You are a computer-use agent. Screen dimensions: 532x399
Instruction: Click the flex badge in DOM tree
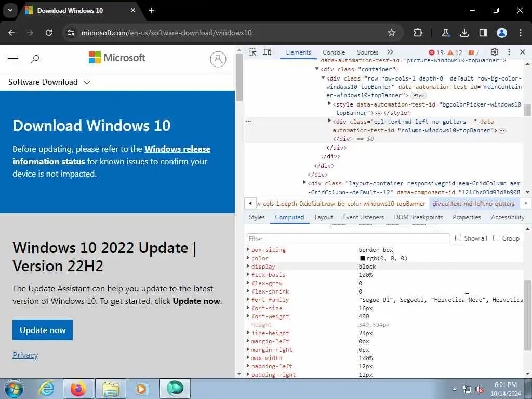click(419, 96)
